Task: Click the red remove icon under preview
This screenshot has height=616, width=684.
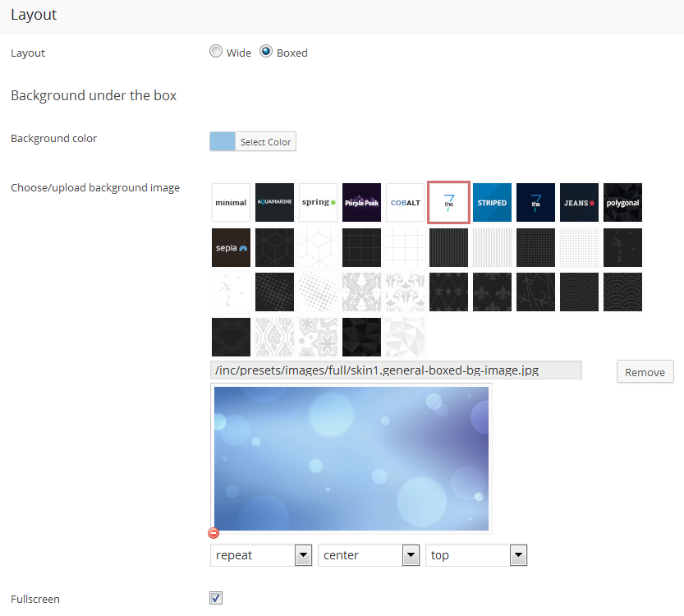Action: click(214, 533)
